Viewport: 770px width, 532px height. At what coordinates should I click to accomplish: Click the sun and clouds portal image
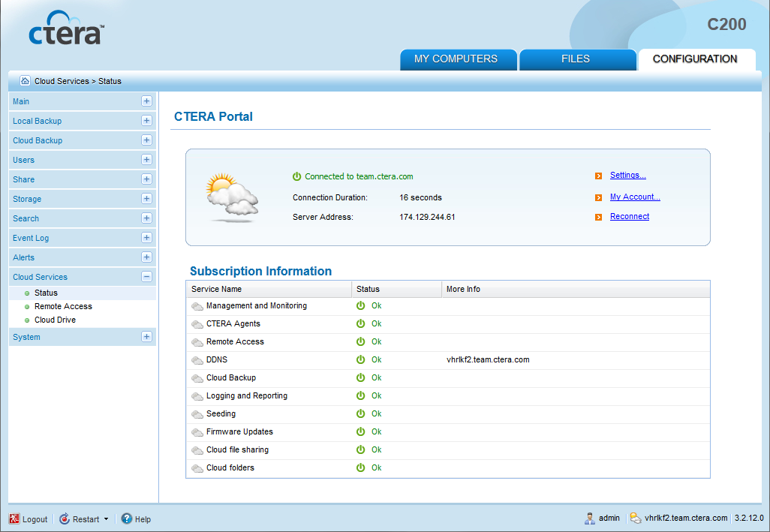[233, 197]
